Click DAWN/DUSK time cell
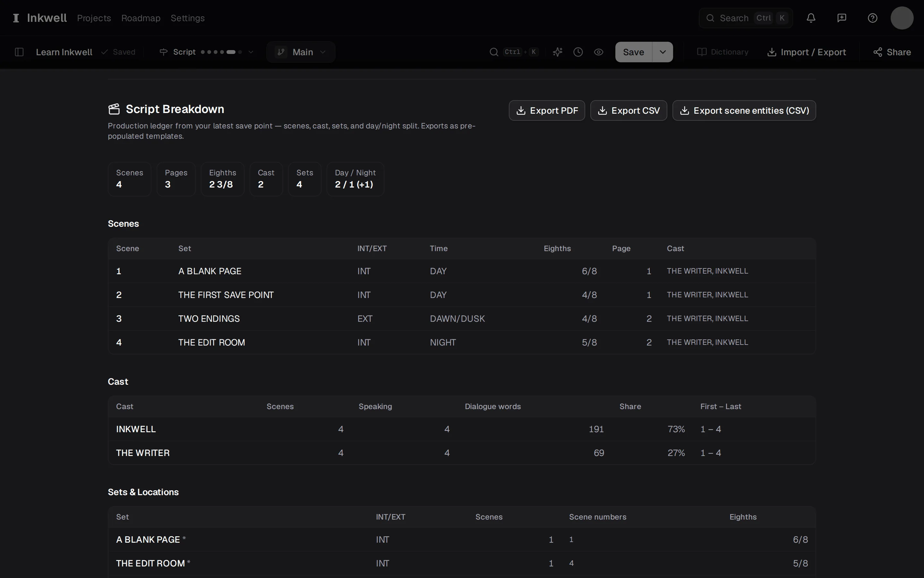Screen dimensions: 924x578 tap(458, 319)
